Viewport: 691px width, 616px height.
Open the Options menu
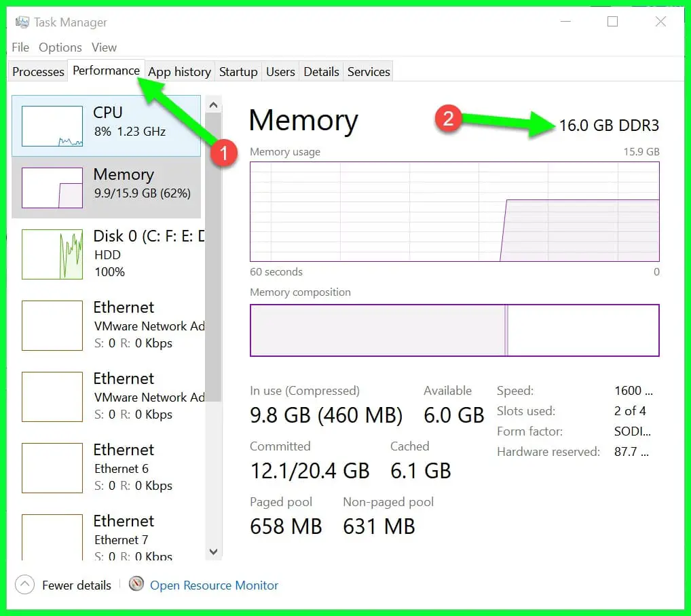coord(60,47)
